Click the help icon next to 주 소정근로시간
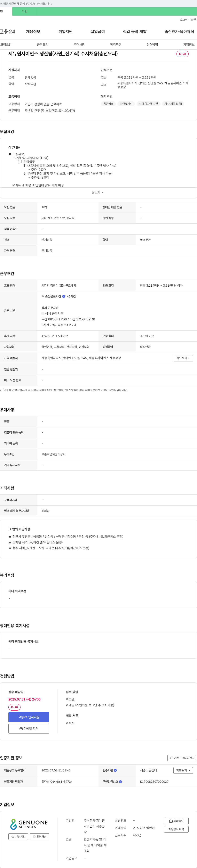 coord(64,296)
